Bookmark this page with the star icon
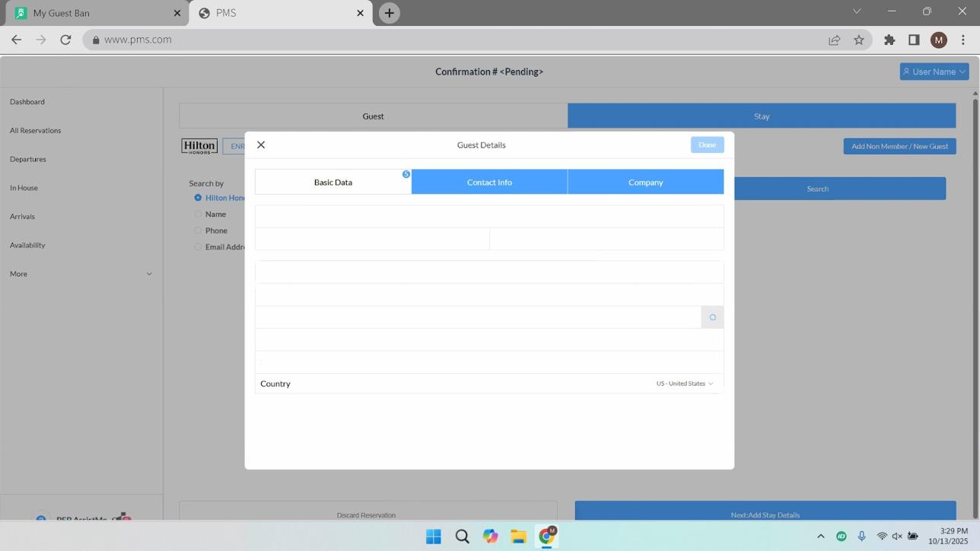The image size is (980, 551). pos(858,40)
